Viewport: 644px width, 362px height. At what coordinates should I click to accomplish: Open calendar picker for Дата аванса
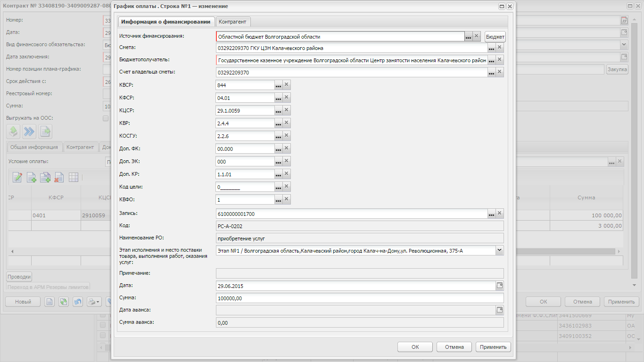tap(500, 310)
